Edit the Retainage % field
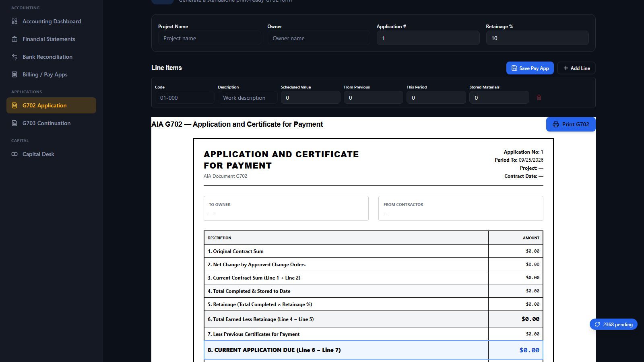The width and height of the screenshot is (644, 362). [x=537, y=38]
